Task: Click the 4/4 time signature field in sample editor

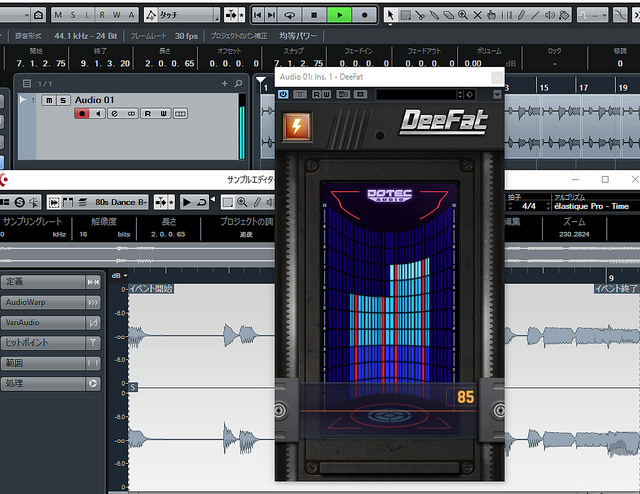Action: pos(529,207)
